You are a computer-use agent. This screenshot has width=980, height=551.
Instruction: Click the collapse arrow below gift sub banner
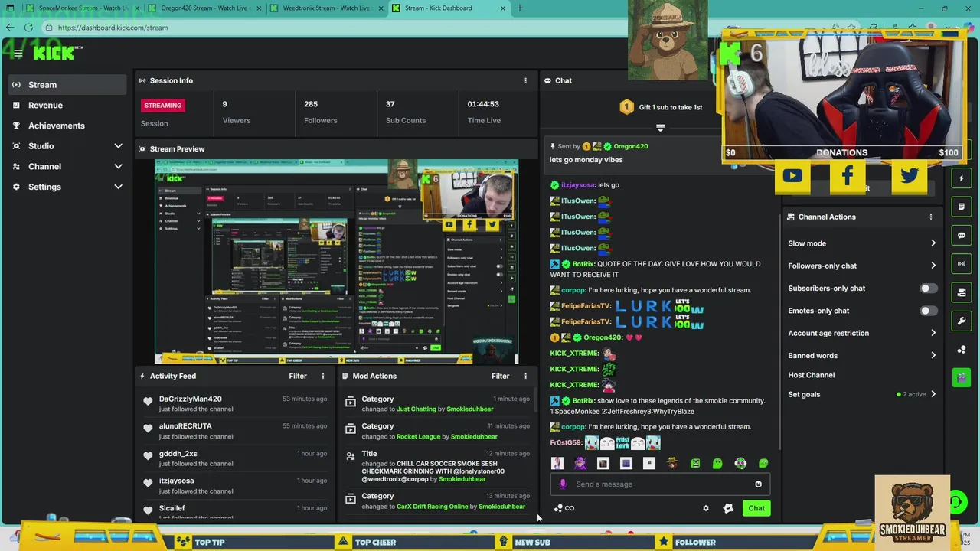[x=660, y=128]
